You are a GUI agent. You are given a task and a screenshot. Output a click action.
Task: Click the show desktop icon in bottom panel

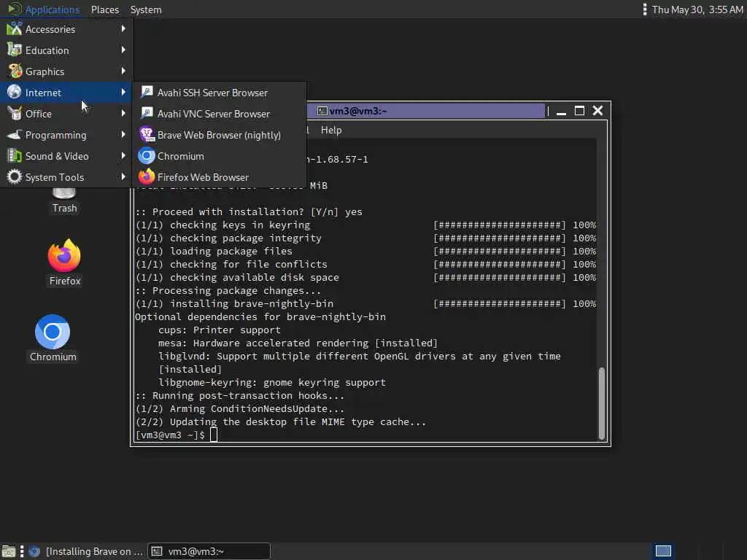click(x=9, y=551)
